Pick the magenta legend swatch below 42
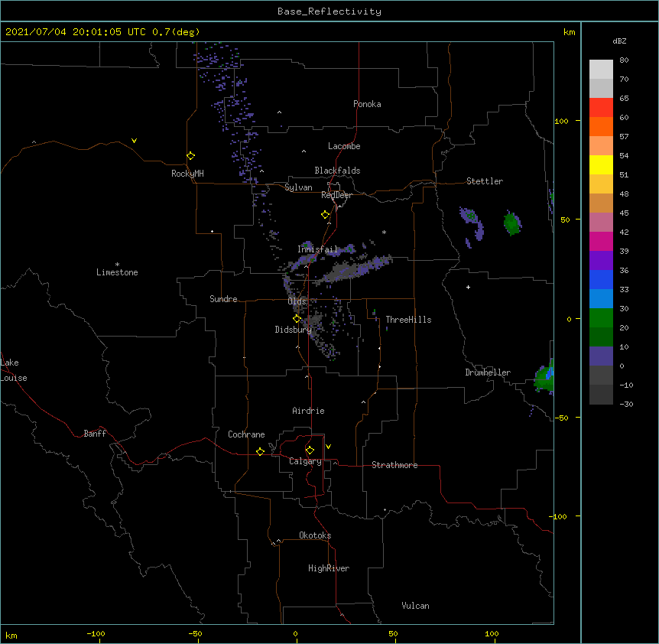659x644 pixels. tap(601, 241)
